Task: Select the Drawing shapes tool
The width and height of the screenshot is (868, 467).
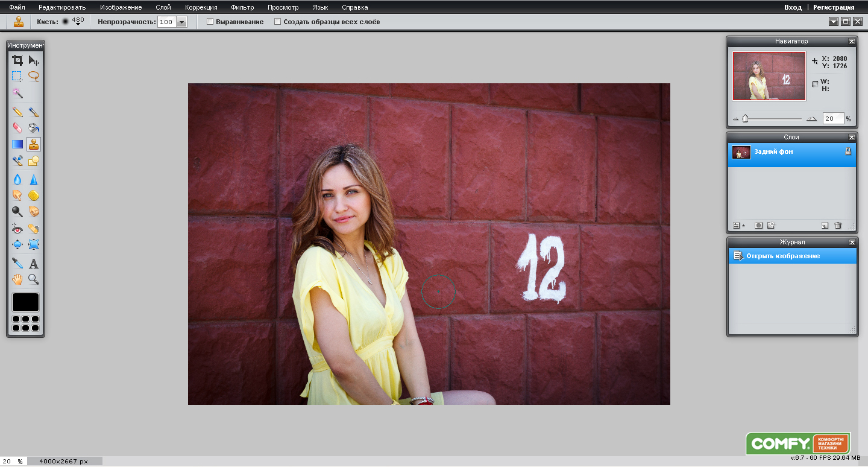Action: (x=34, y=160)
